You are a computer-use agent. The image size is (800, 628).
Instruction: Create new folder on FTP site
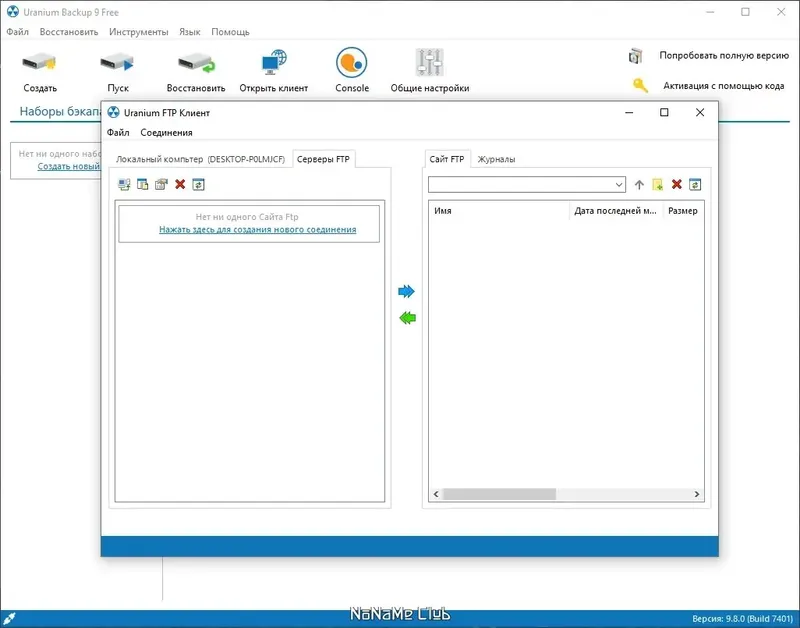(658, 185)
